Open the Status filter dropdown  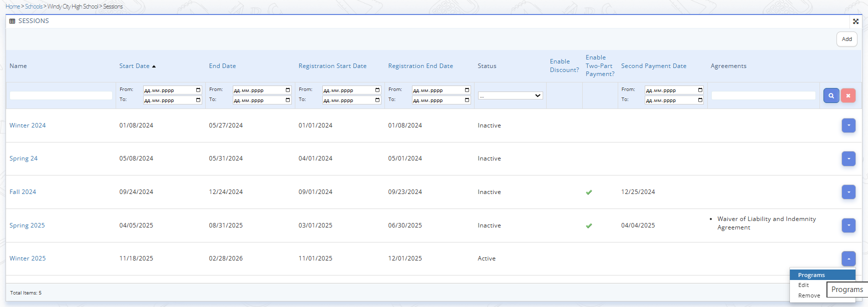510,95
